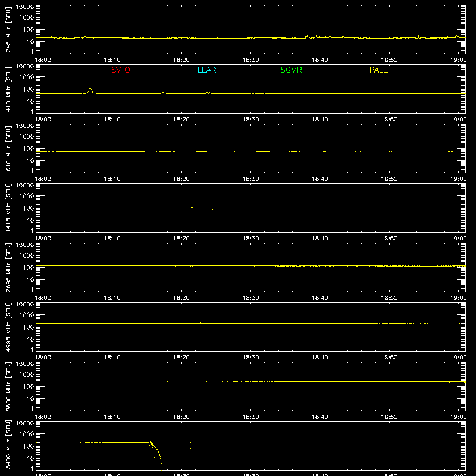Click the 18:30 label under the 8800 MHz plot

point(250,417)
